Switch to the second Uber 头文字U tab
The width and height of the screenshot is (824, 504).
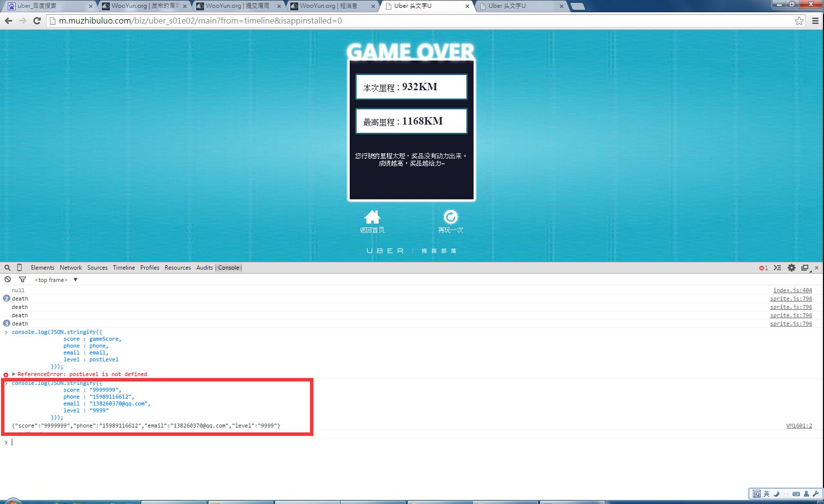[x=521, y=6]
